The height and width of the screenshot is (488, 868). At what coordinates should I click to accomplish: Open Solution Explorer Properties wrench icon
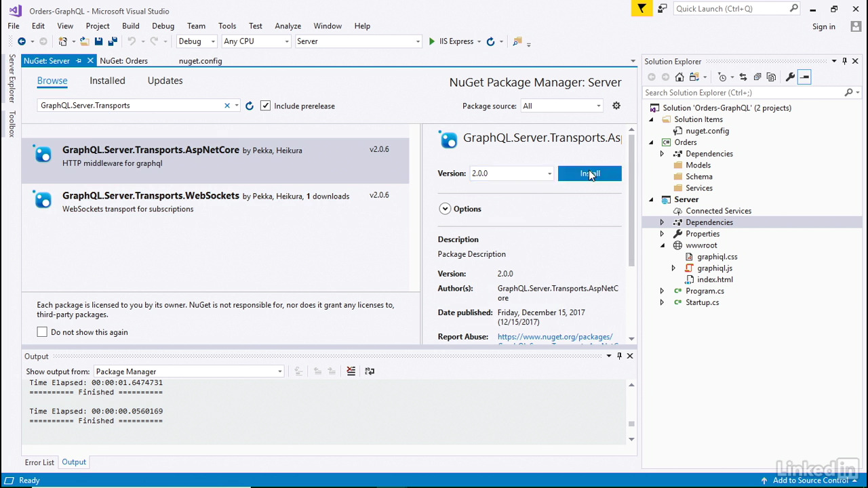click(790, 77)
